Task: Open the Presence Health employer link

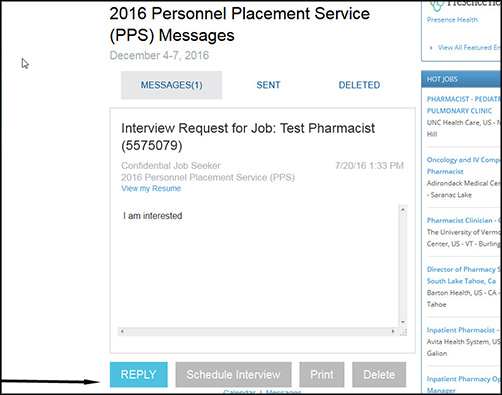Action: pos(452,20)
